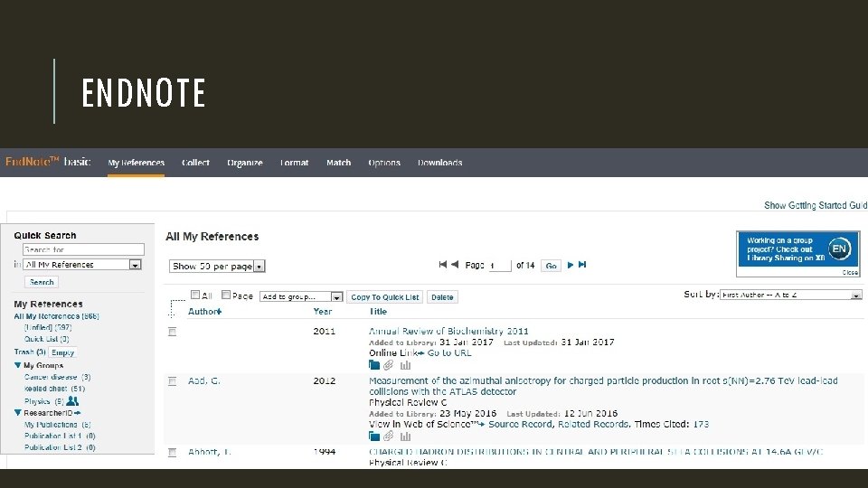Sort by Title column header

click(x=378, y=312)
